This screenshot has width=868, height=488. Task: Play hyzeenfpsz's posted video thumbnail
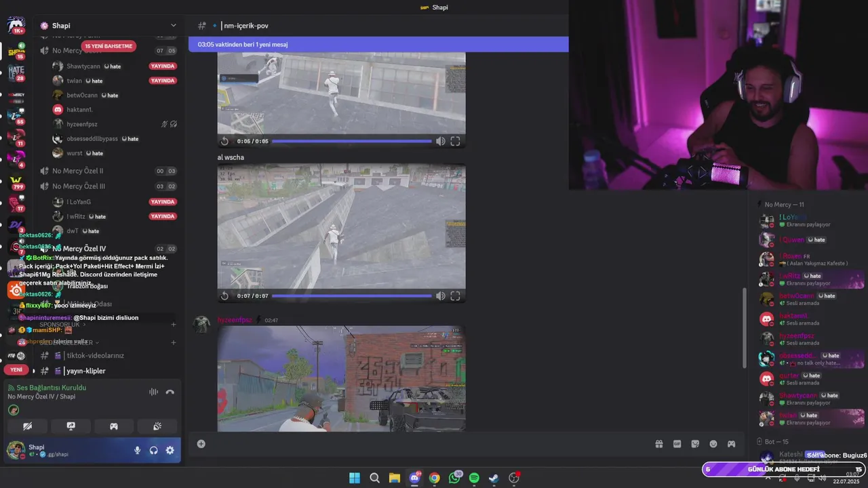click(x=341, y=378)
